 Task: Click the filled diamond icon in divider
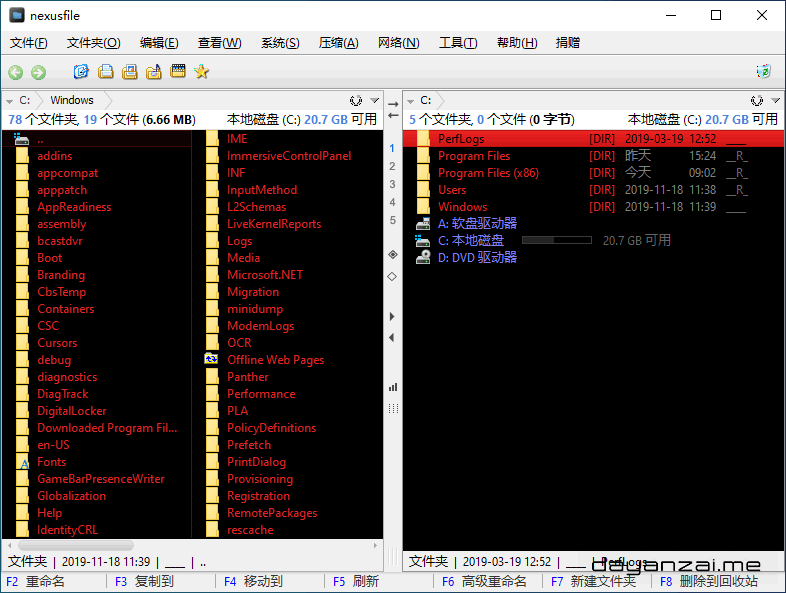pos(392,255)
